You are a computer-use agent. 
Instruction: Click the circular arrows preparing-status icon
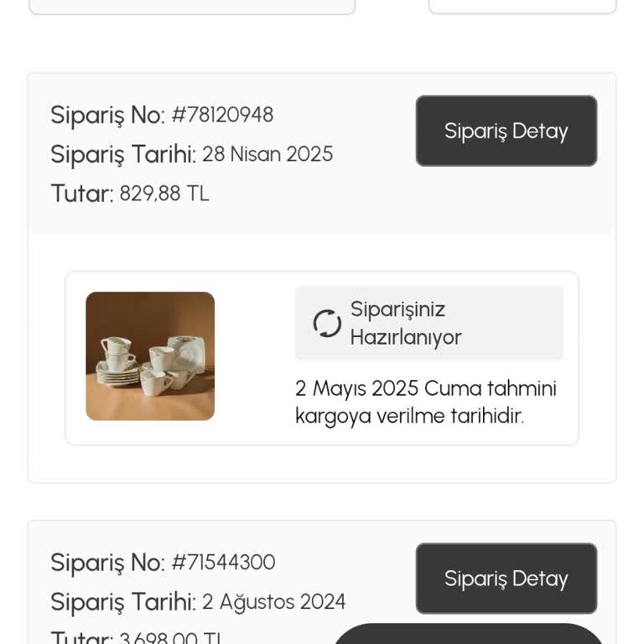coord(327,324)
